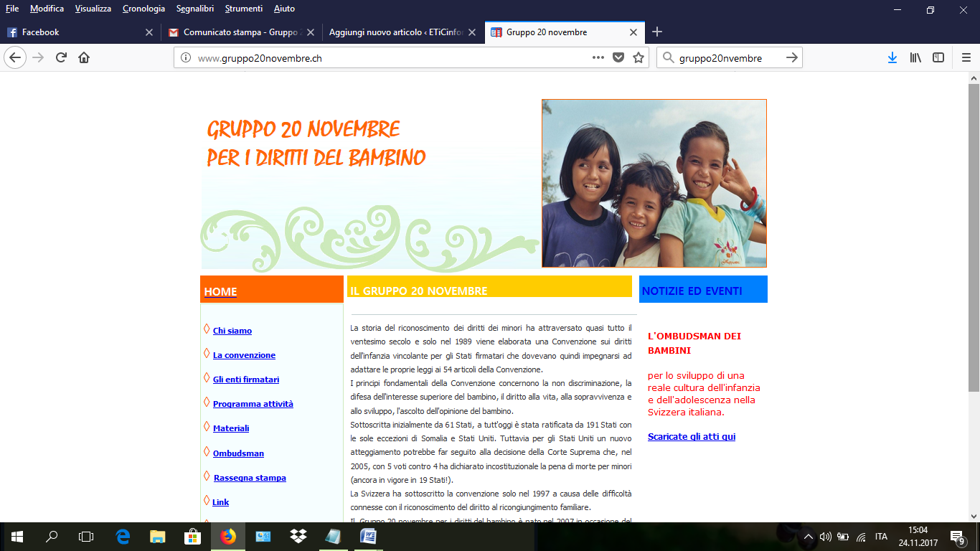Click the search magnifier icon in search box
980x551 pixels.
pos(667,58)
